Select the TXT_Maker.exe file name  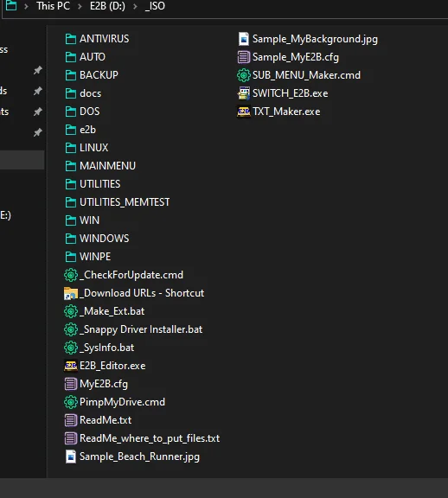(286, 112)
